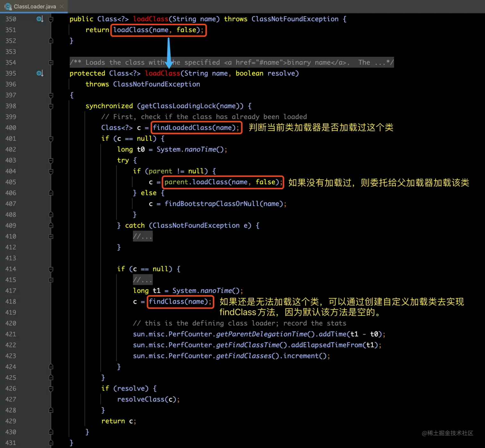Click 'findLoadedClass(name)' on line 400
This screenshot has width=485, height=448.
[x=194, y=128]
